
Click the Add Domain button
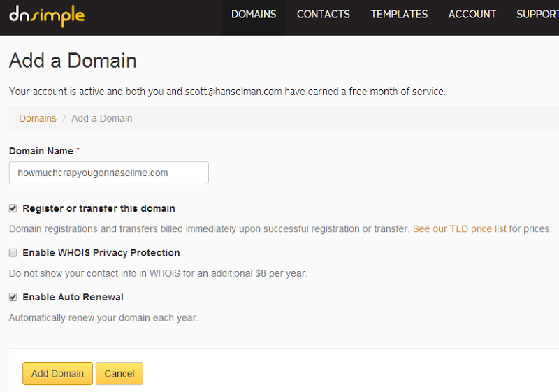coord(57,373)
